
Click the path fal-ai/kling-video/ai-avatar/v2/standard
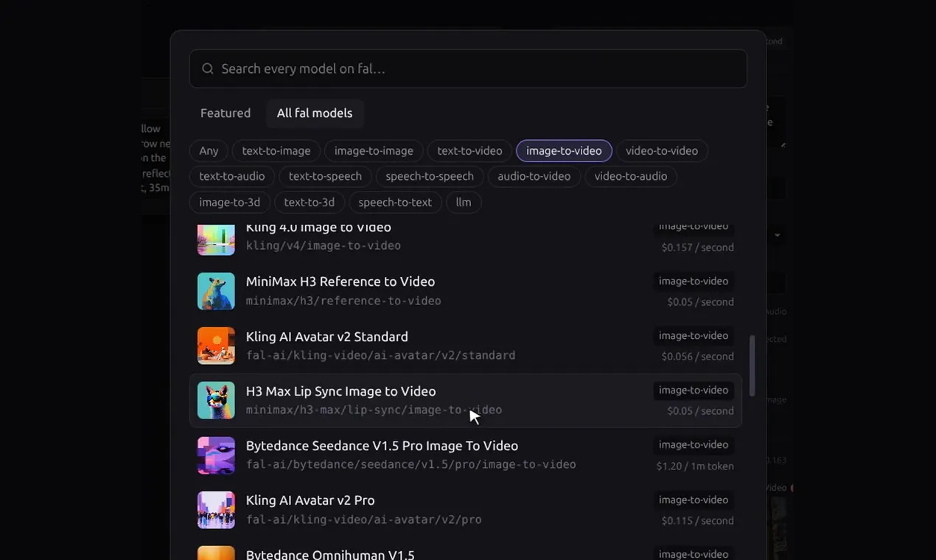pos(381,355)
